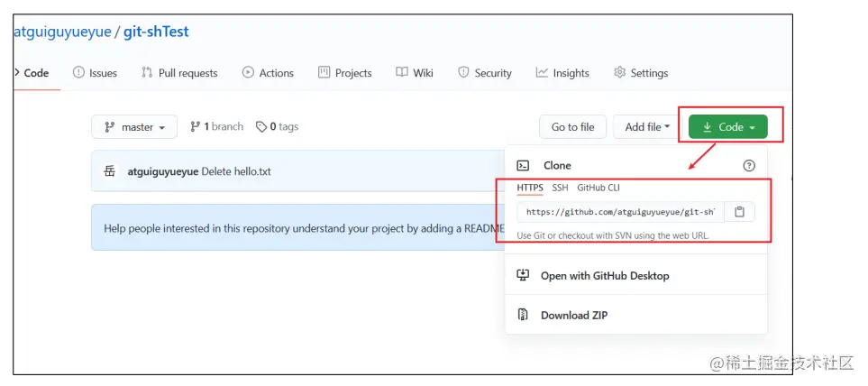Click the Issues circle icon

coord(79,72)
